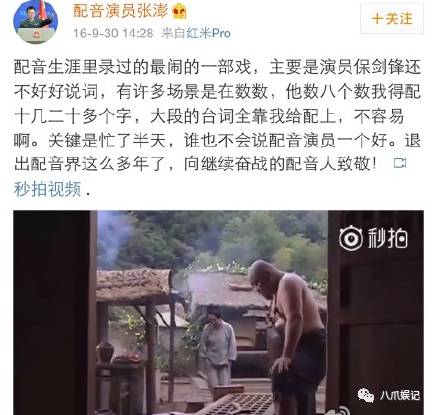
Task: Click the Weibo eye logo at video bottom
Action: [340, 411]
